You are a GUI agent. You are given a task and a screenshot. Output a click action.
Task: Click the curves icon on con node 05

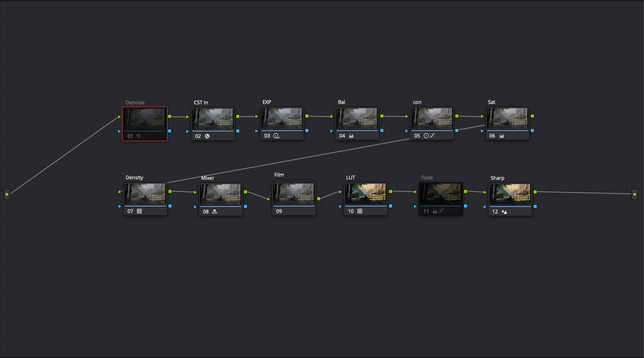tap(433, 135)
